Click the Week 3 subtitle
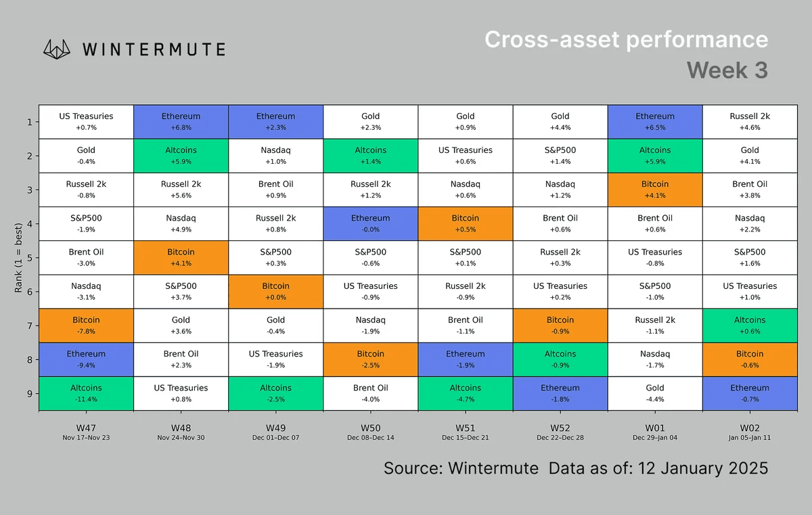 tap(727, 70)
